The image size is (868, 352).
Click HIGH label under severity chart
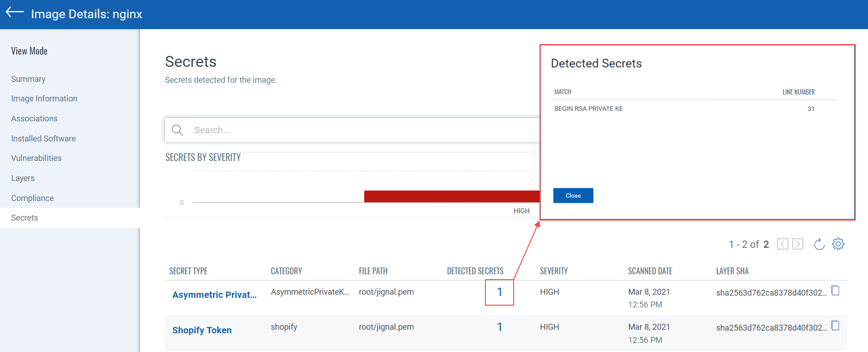pyautogui.click(x=521, y=211)
